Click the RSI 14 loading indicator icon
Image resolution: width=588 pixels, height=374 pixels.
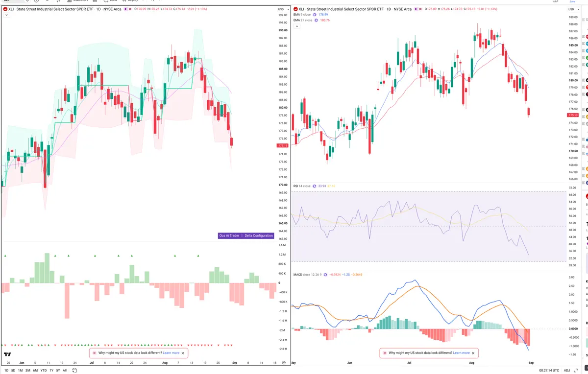click(315, 186)
